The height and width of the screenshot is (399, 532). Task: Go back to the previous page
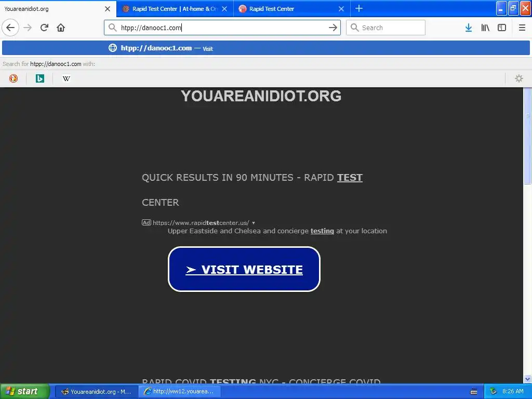10,28
